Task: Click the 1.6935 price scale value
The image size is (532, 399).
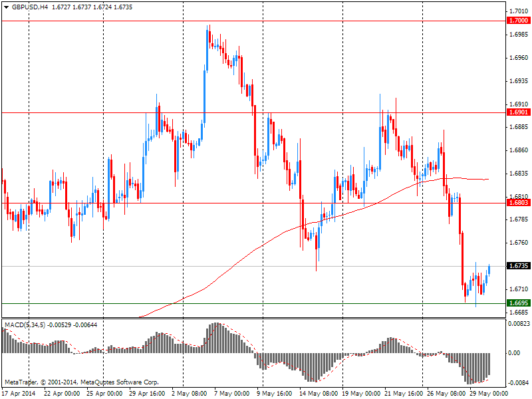Action: click(x=519, y=80)
